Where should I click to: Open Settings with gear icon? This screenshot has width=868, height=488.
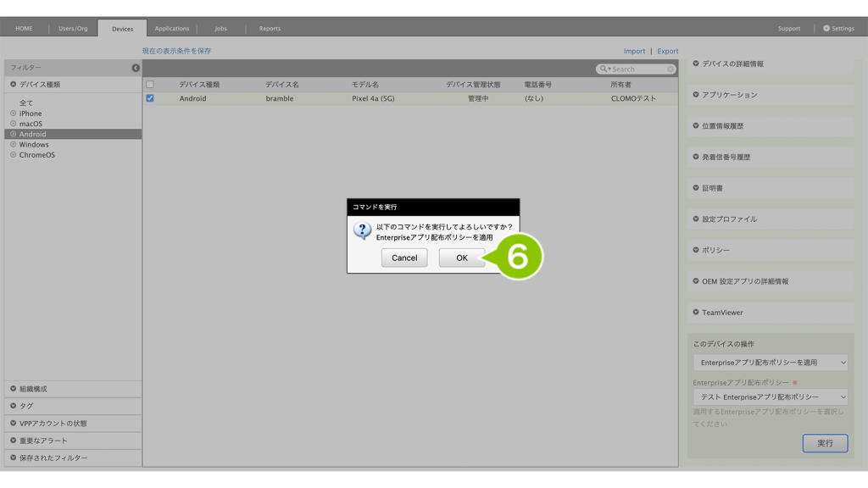point(838,28)
